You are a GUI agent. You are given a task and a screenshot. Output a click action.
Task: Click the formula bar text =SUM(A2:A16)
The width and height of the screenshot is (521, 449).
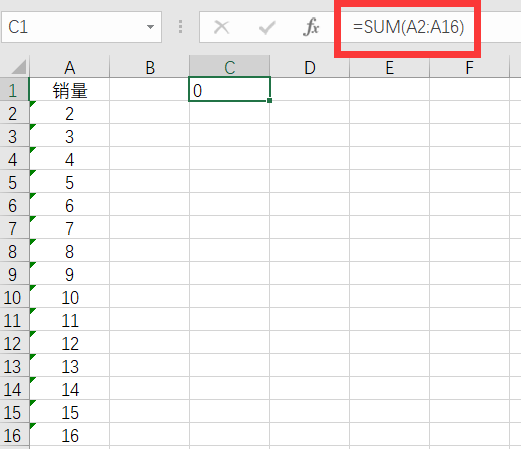coord(409,27)
